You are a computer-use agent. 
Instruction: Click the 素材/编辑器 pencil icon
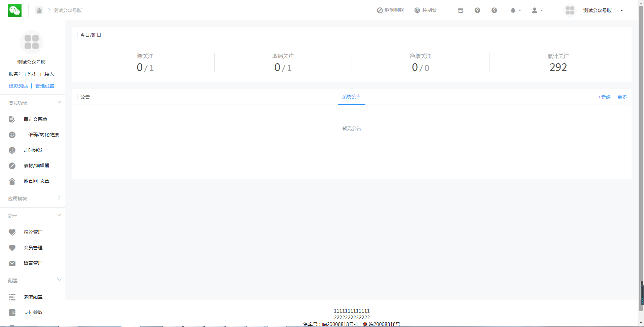click(x=12, y=166)
